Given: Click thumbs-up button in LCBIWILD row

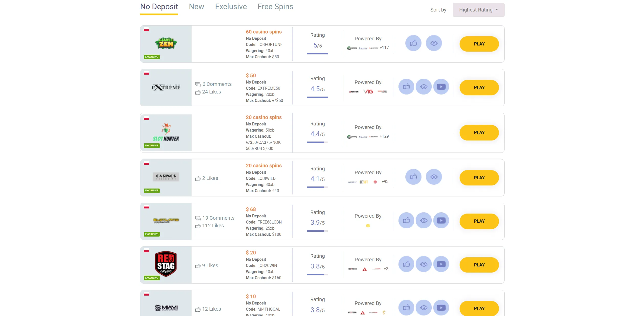Looking at the screenshot, I should coord(413,177).
